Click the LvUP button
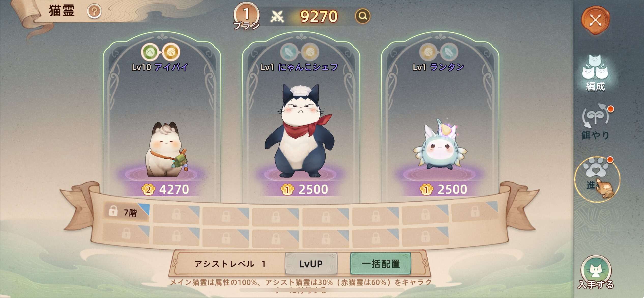 click(311, 264)
